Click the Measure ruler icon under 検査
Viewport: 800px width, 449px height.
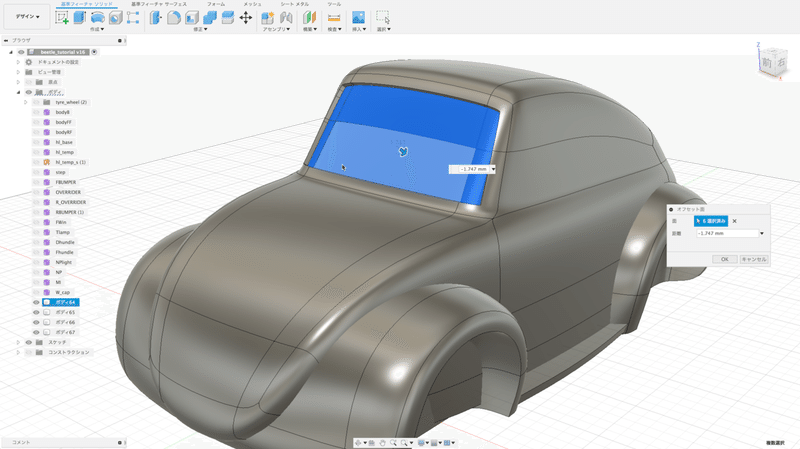(x=333, y=17)
